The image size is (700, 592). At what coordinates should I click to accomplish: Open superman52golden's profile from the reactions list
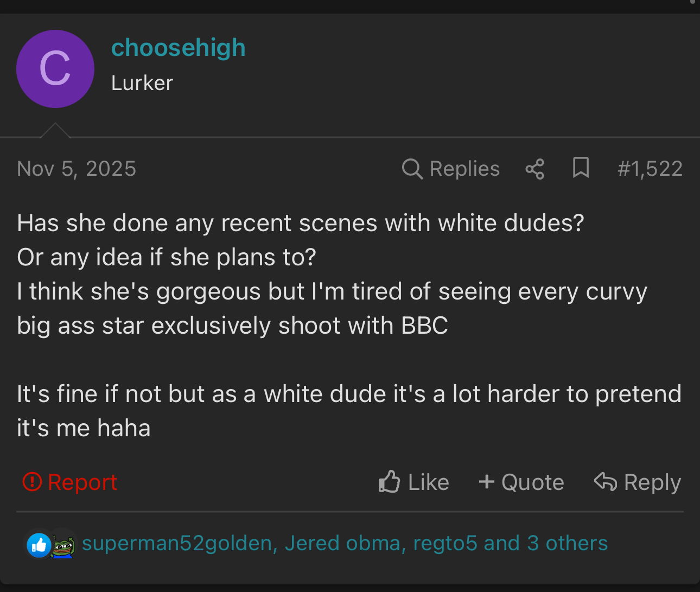[176, 543]
